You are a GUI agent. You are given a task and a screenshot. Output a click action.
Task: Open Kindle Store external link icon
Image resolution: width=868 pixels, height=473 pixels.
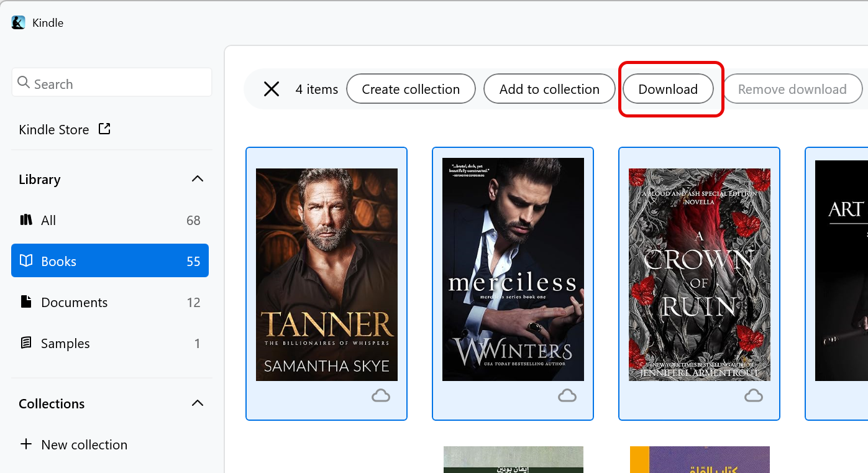pos(104,129)
